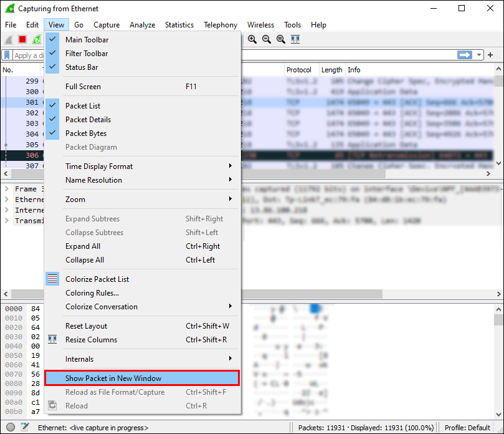
Task: Open the Statistics menu
Action: pos(179,25)
